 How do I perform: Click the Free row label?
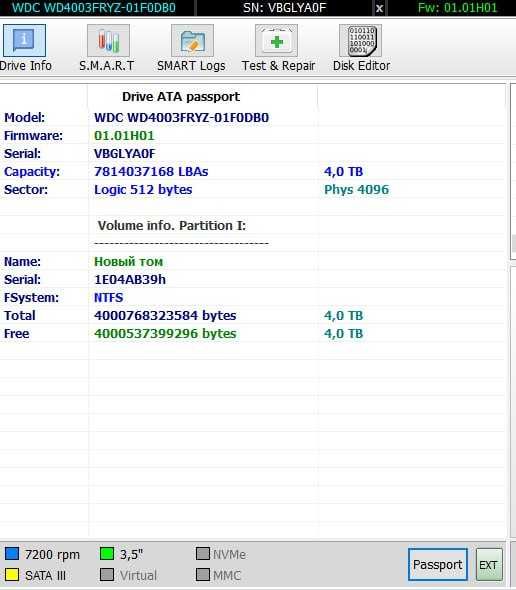click(x=17, y=333)
